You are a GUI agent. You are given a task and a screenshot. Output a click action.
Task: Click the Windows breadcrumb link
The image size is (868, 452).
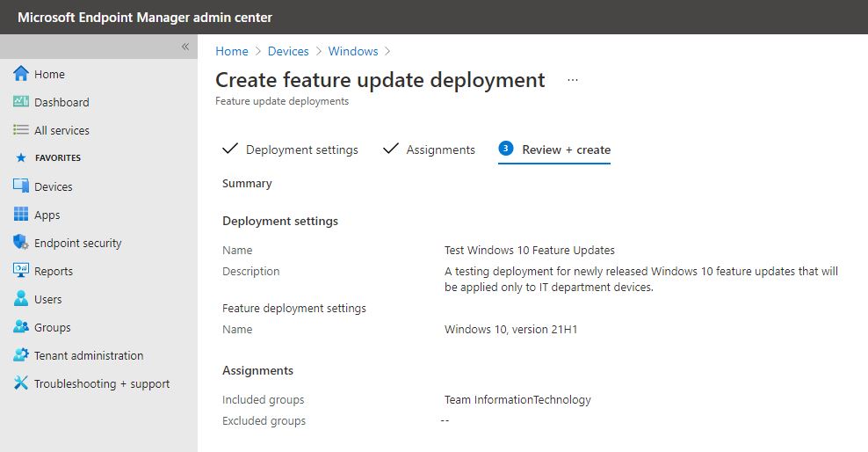(x=353, y=51)
